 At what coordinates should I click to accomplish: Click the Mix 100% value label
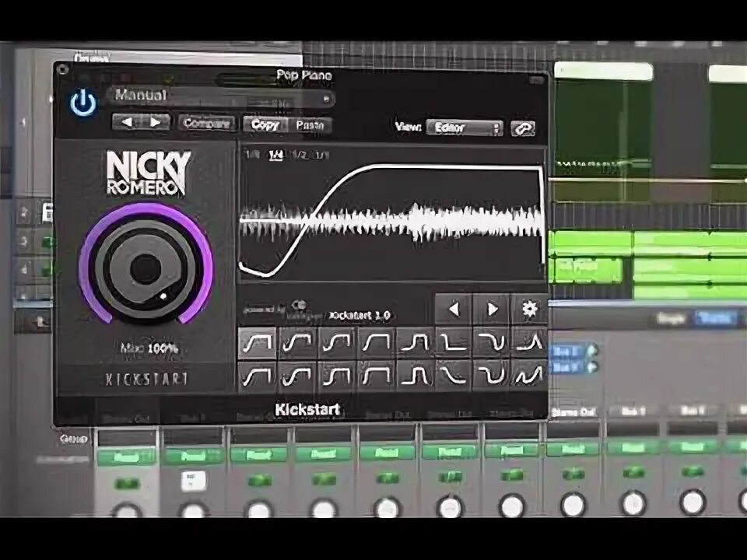pyautogui.click(x=149, y=348)
